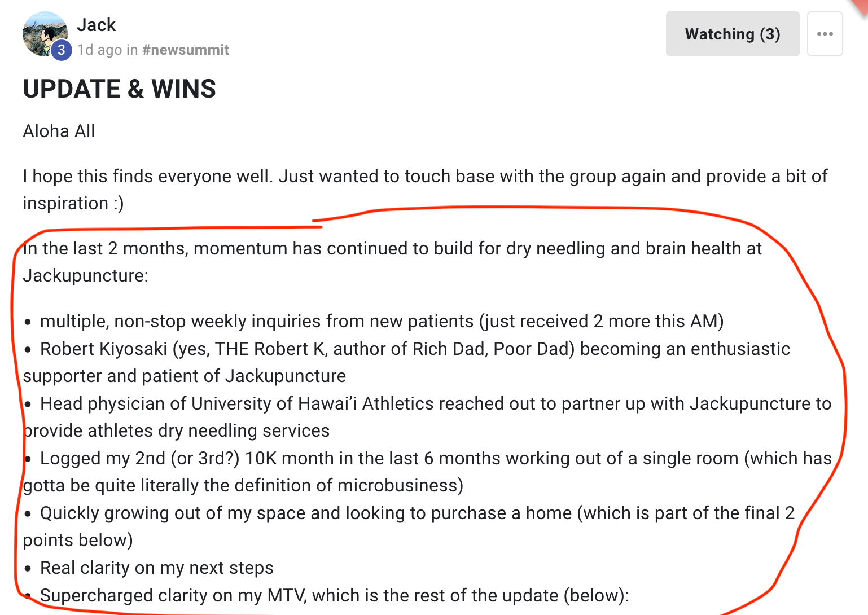Click the Watching (3) button
The image size is (868, 615).
(732, 34)
